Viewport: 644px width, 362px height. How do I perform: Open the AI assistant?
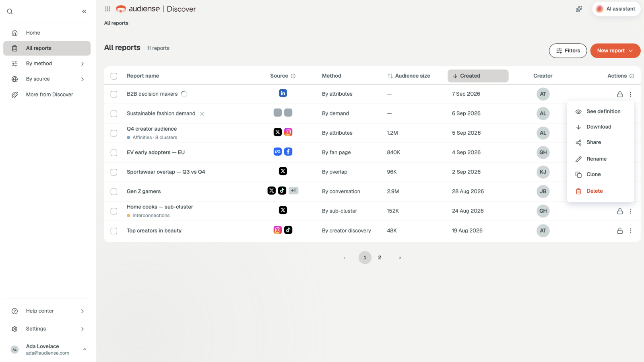pos(616,9)
